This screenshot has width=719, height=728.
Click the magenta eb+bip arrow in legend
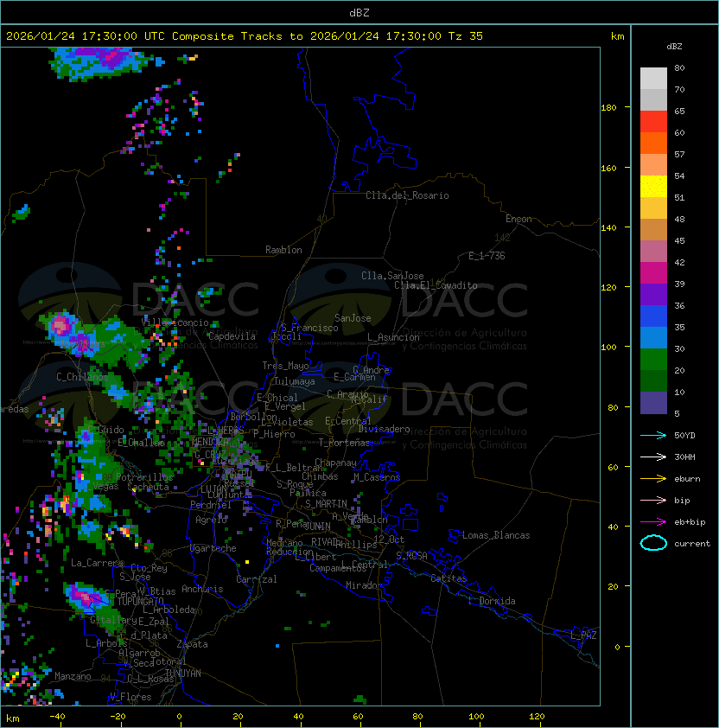click(x=653, y=522)
